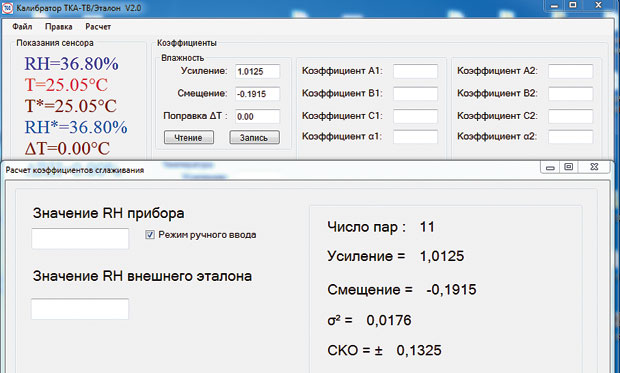This screenshot has width=620, height=373.
Task: Open the Расчет menu
Action: point(98,27)
